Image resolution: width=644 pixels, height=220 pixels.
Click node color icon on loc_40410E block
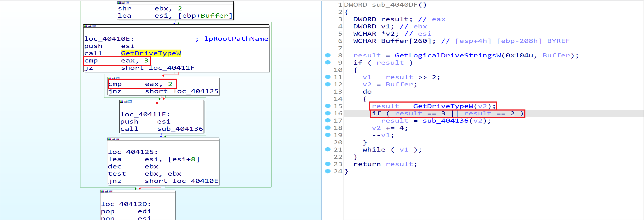pyautogui.click(x=85, y=26)
